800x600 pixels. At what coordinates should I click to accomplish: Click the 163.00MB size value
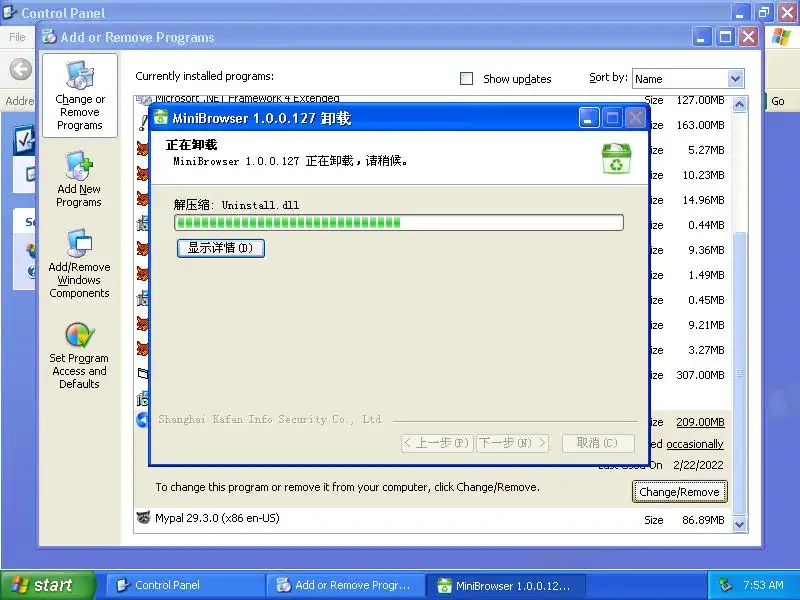click(x=700, y=125)
